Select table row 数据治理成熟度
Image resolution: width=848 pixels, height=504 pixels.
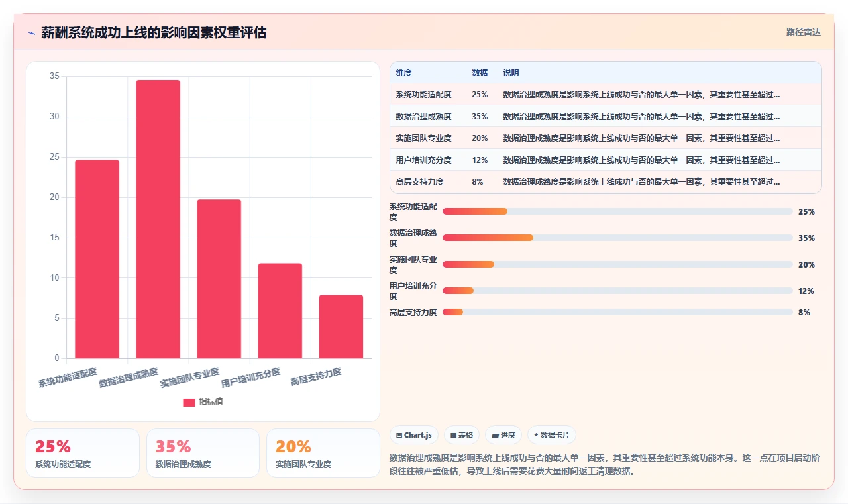tap(606, 117)
